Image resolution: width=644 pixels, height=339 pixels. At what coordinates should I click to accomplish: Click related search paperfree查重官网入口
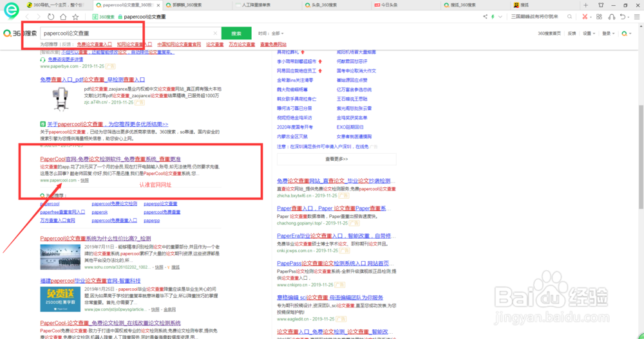(x=62, y=212)
